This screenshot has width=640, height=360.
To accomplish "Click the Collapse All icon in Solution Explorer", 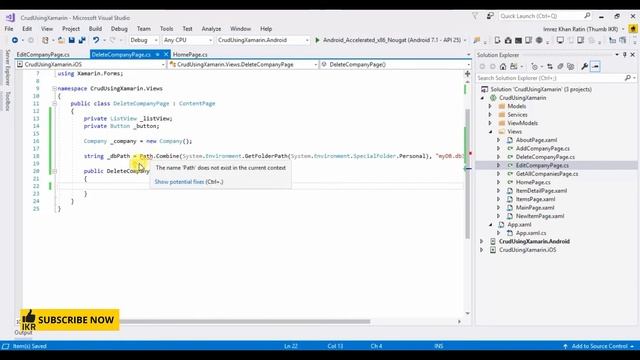I will pyautogui.click(x=560, y=67).
